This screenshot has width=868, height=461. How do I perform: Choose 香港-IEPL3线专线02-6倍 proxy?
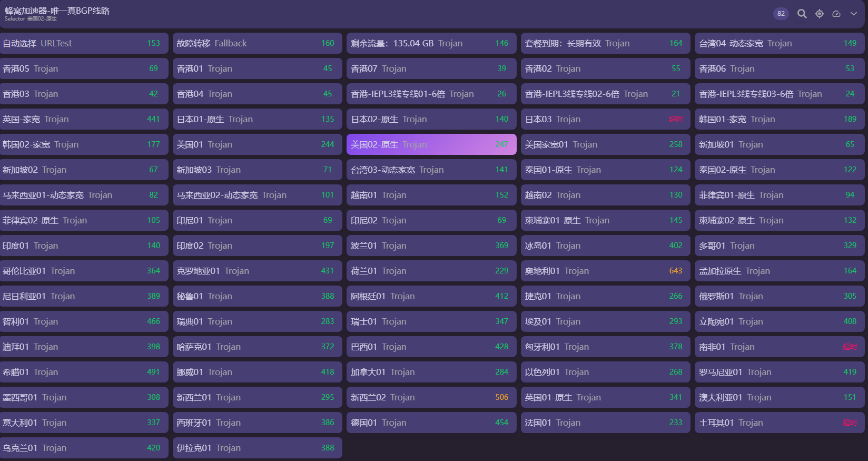605,94
